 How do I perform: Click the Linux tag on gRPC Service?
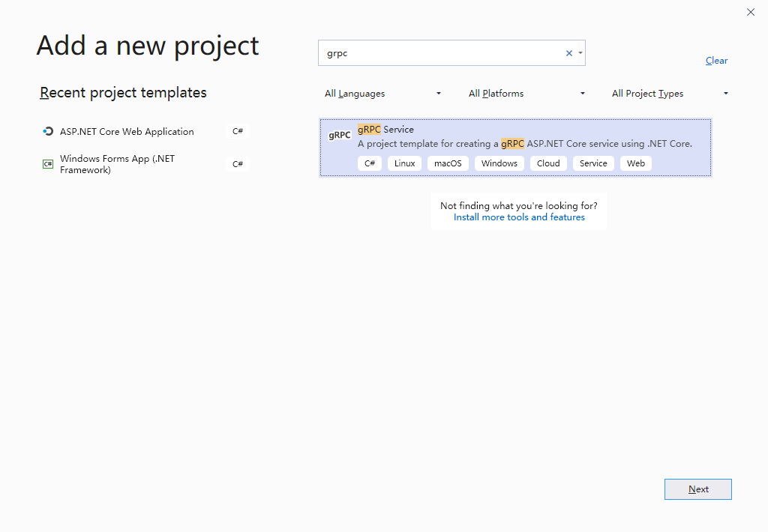click(x=404, y=163)
